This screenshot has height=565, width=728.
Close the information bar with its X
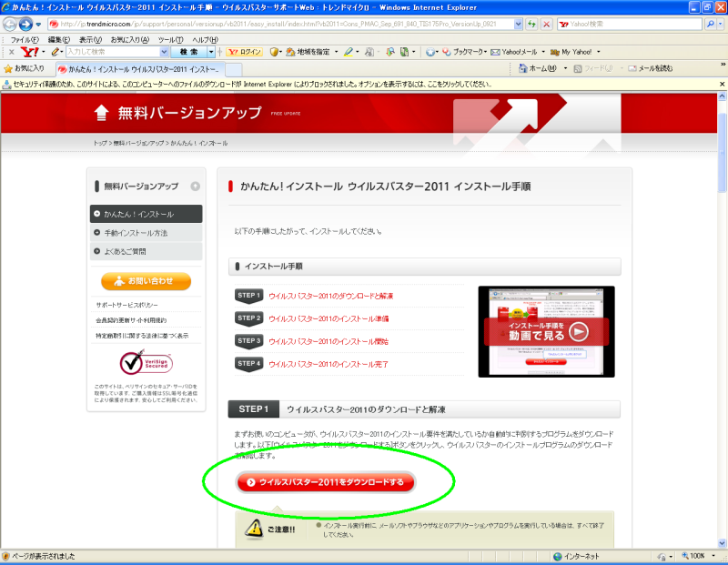point(722,85)
